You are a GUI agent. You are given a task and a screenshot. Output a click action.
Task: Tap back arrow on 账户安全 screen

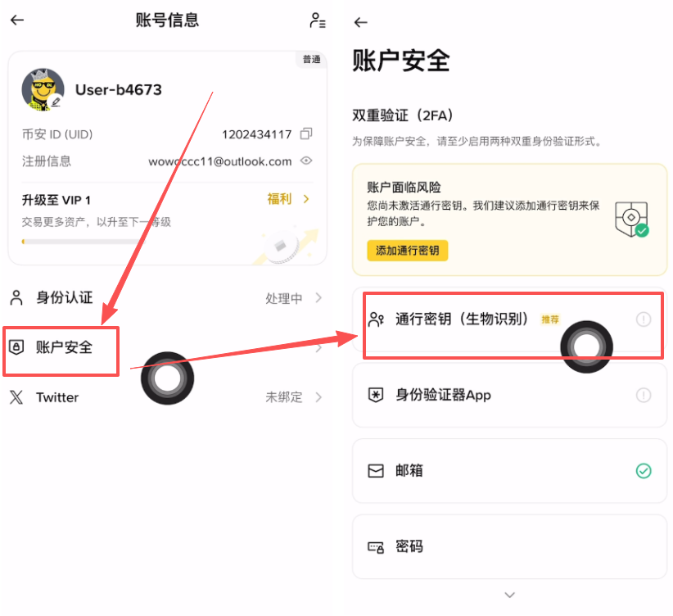tap(360, 22)
